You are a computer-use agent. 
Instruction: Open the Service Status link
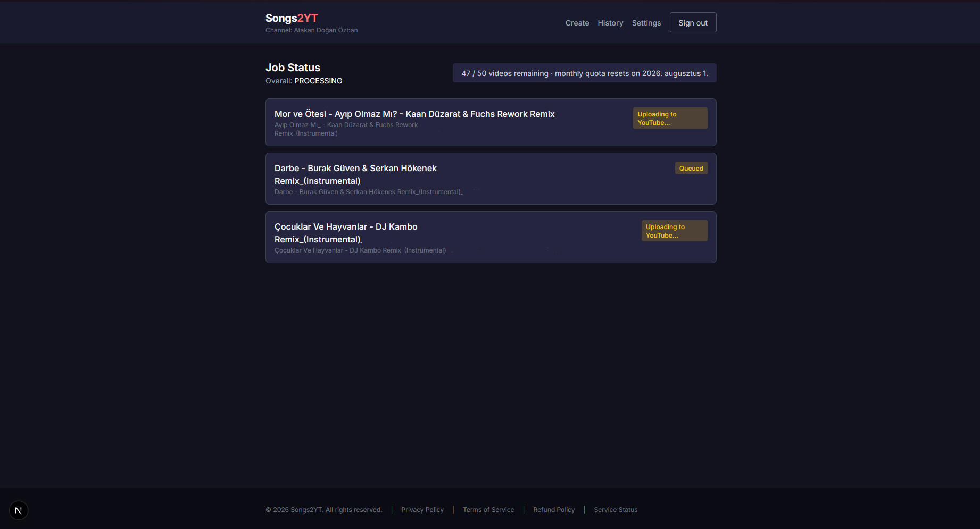[616, 510]
